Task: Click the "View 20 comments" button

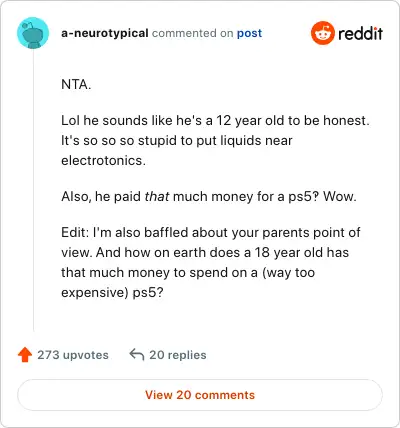Action: pyautogui.click(x=200, y=395)
